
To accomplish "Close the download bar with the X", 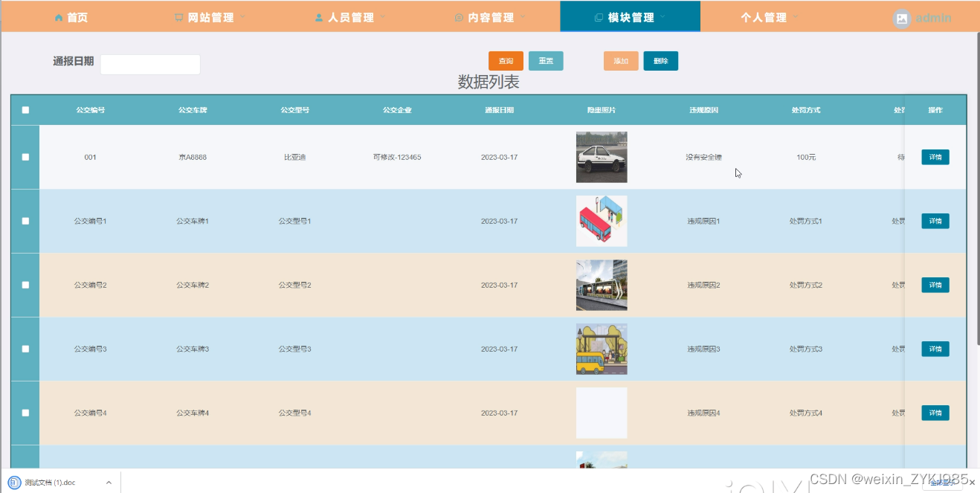I will pyautogui.click(x=972, y=483).
